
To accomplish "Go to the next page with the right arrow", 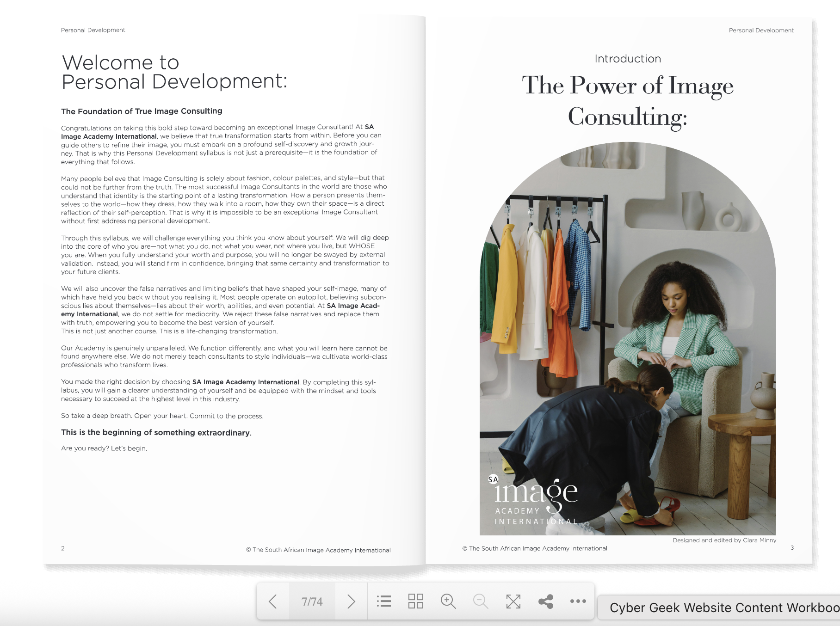I will pyautogui.click(x=351, y=601).
